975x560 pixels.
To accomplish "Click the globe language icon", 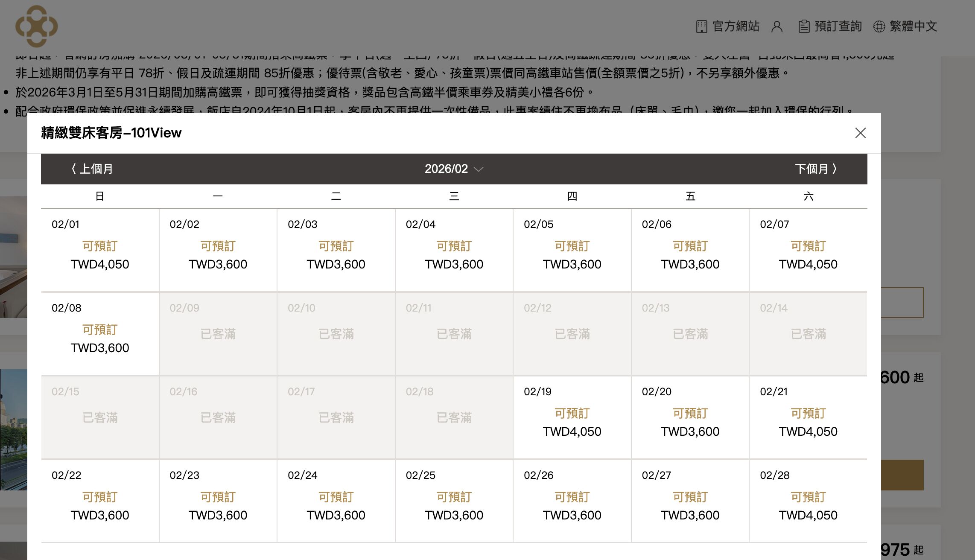I will 879,26.
